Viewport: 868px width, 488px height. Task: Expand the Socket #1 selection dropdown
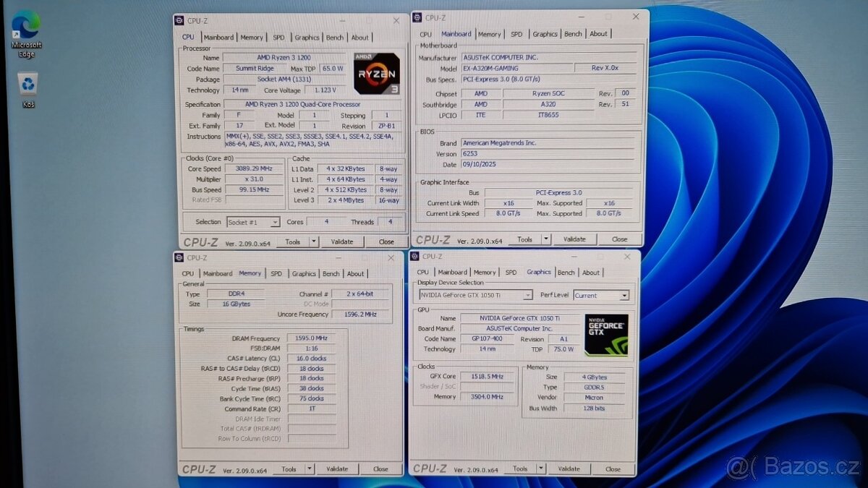point(274,223)
